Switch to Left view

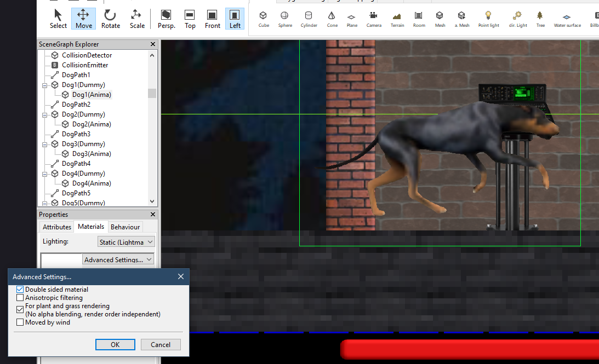click(x=235, y=19)
